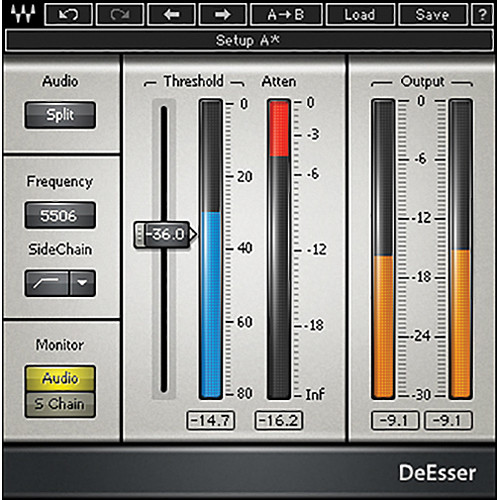The width and height of the screenshot is (500, 500).
Task: Go to previous preset with left arrow
Action: coord(171,14)
